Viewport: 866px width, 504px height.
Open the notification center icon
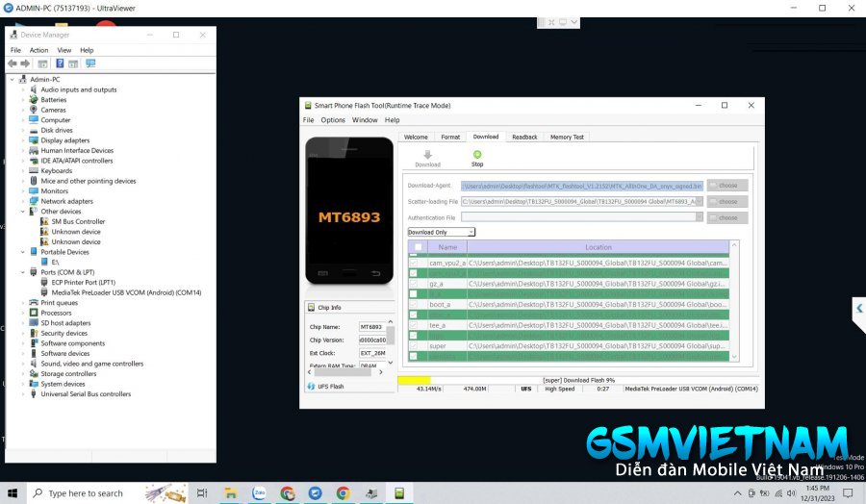pos(848,493)
